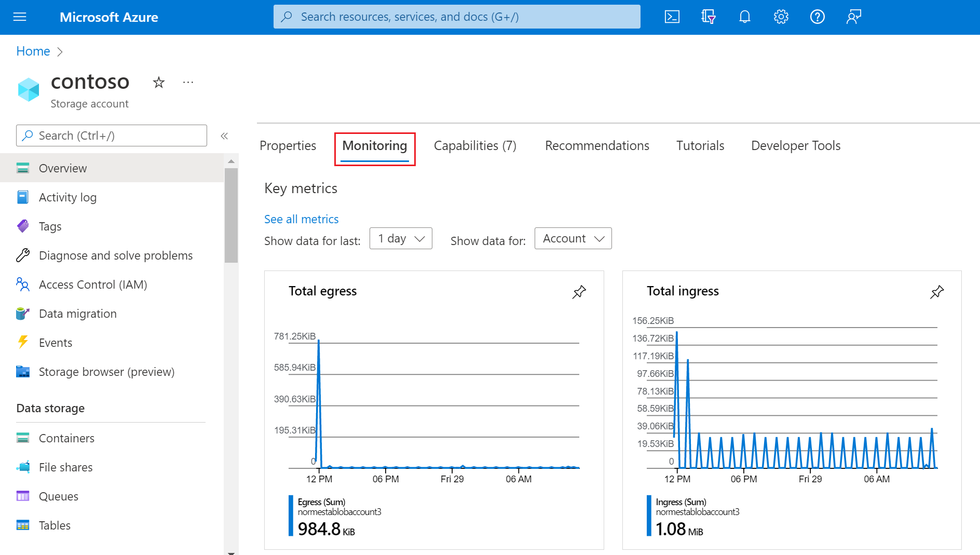Click the Overview menu icon

[23, 168]
